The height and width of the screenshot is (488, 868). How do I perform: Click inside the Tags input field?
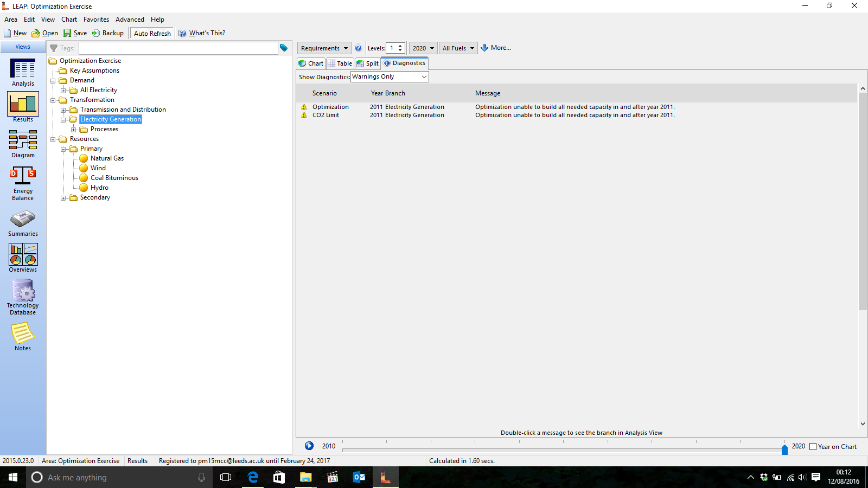(x=178, y=48)
